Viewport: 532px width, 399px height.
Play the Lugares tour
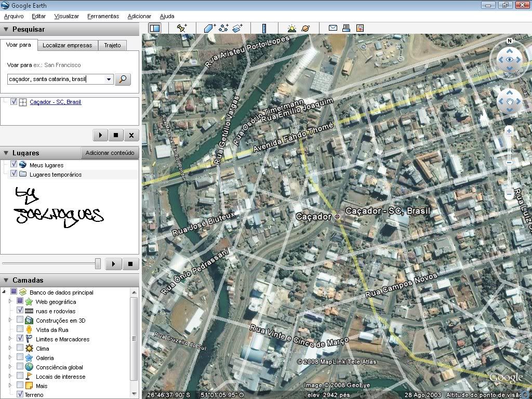(x=113, y=263)
